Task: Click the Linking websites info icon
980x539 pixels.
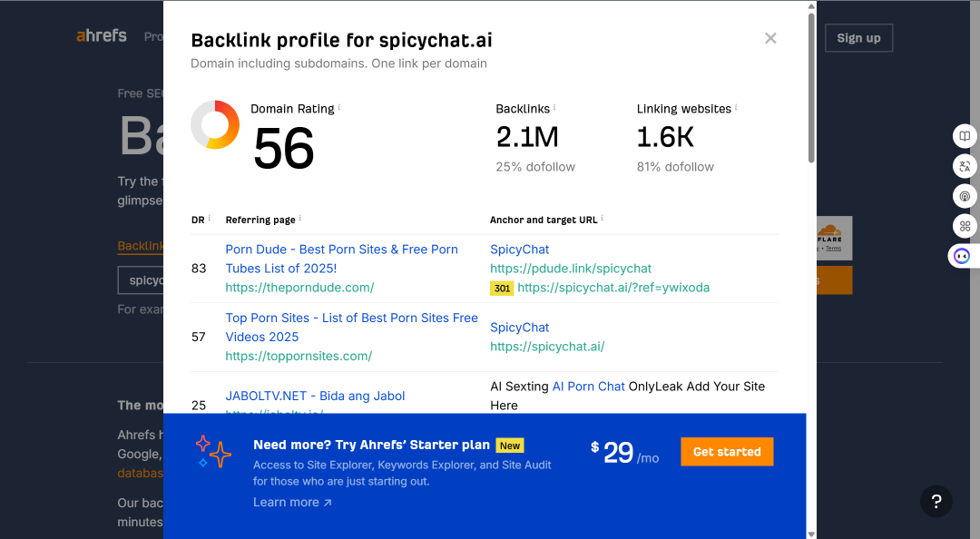Action: (x=736, y=107)
